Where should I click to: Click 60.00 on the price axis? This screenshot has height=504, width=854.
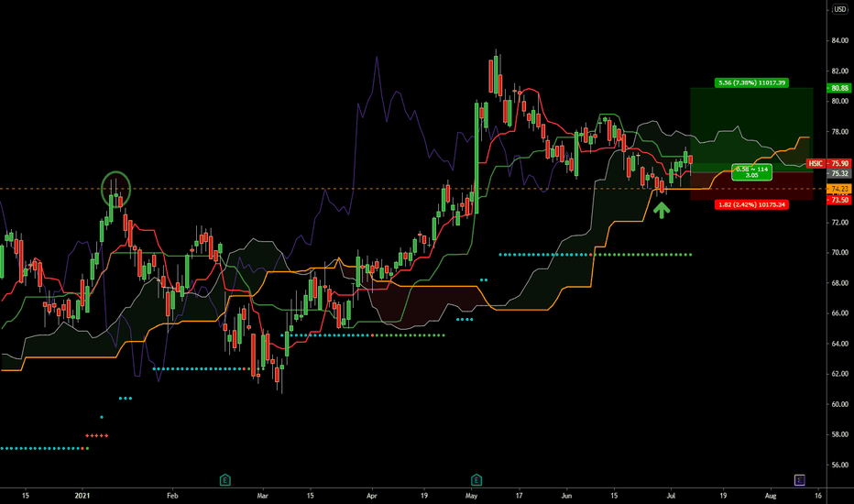(x=839, y=404)
